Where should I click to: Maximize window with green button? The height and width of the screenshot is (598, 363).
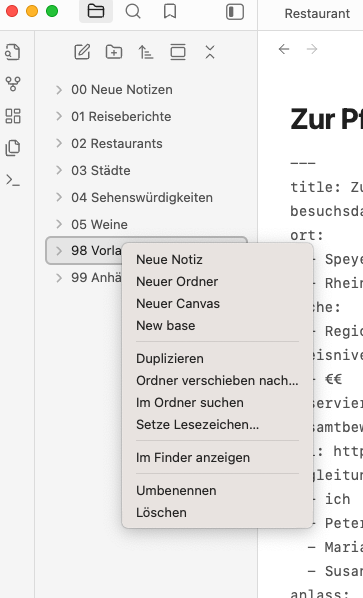tap(52, 11)
